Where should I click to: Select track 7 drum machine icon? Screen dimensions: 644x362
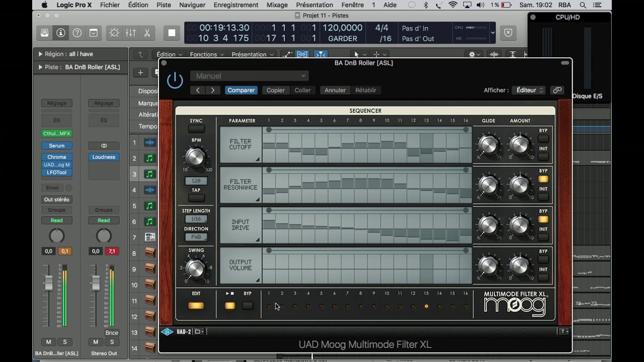click(x=149, y=237)
